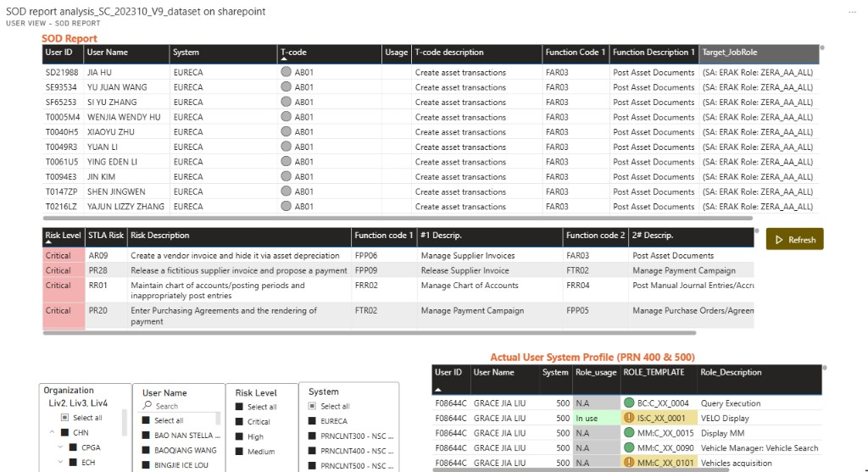Click green status circle beside BC:C_XX_0004
This screenshot has height=472, width=868.
click(x=629, y=403)
